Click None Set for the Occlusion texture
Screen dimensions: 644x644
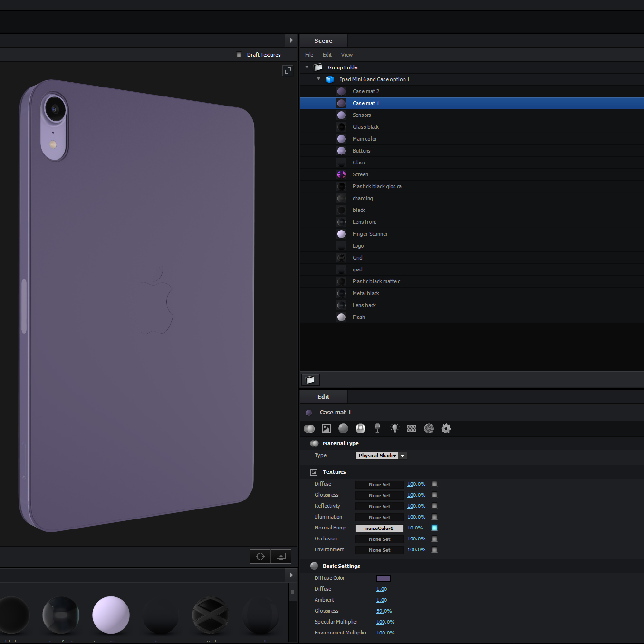tap(379, 539)
